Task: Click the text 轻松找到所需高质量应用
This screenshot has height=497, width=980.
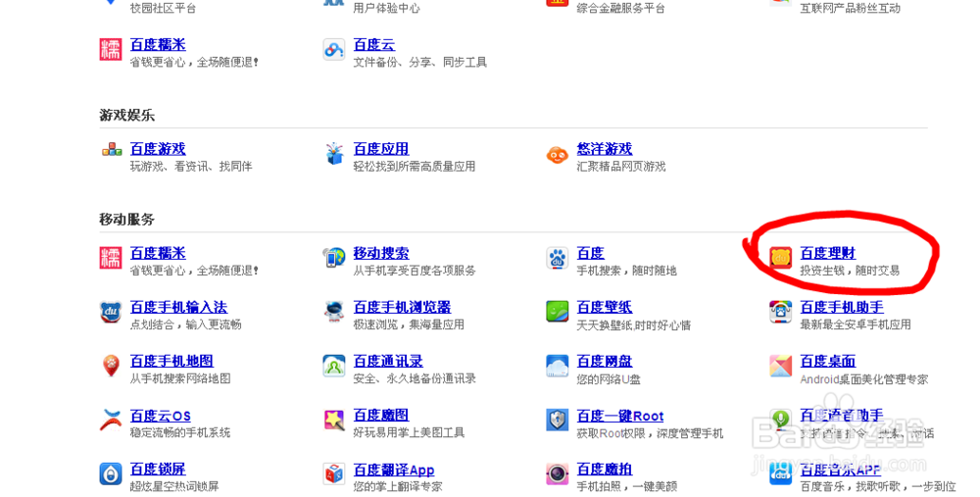Action: click(x=414, y=167)
